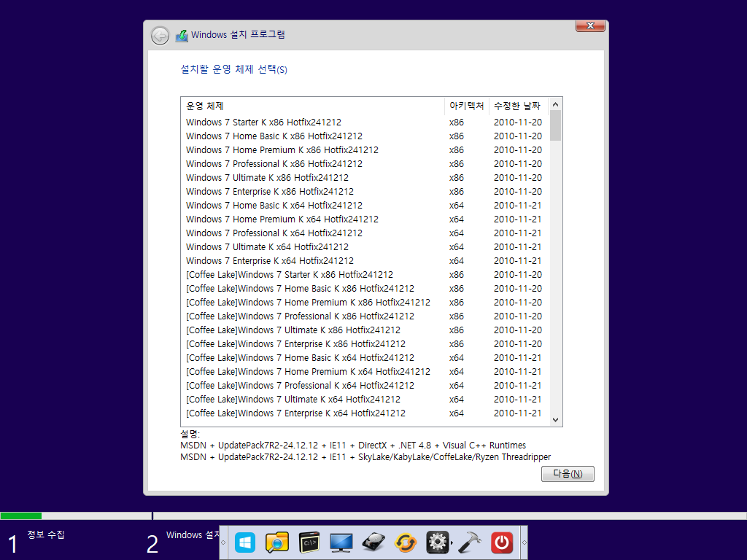Image resolution: width=747 pixels, height=560 pixels.
Task: Launch the command prompt dock icon
Action: (309, 542)
